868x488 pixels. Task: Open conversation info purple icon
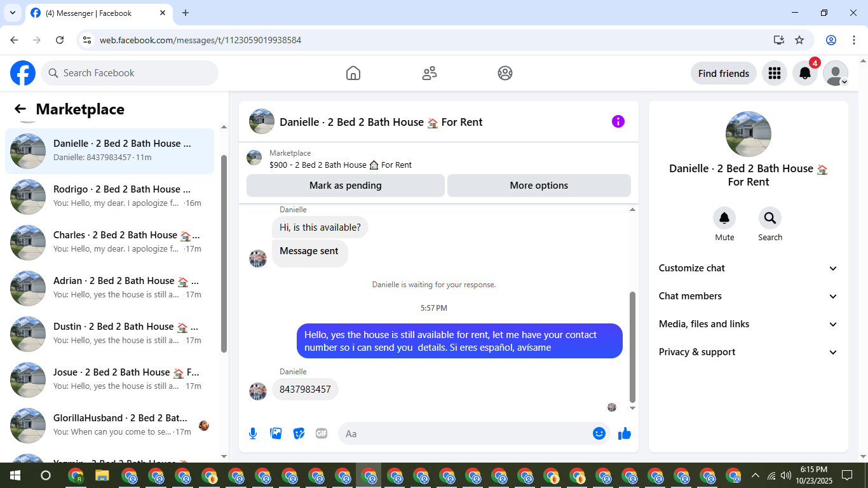(x=618, y=121)
